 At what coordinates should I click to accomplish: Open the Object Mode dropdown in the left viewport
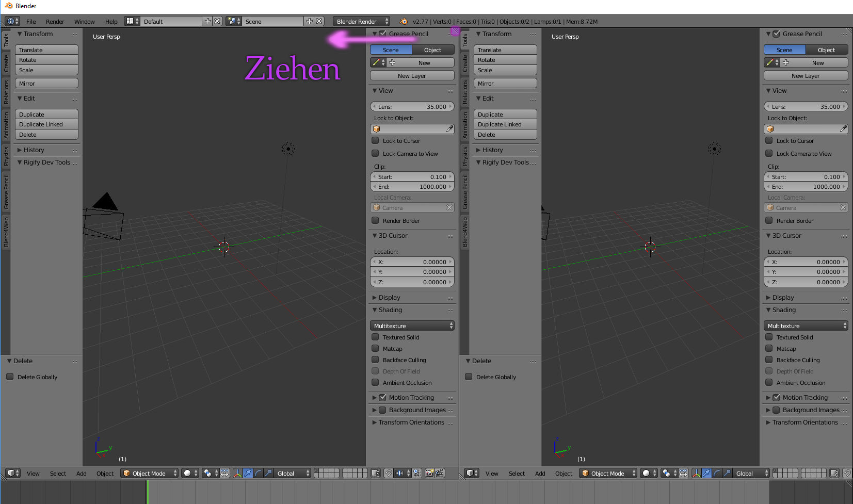[150, 473]
